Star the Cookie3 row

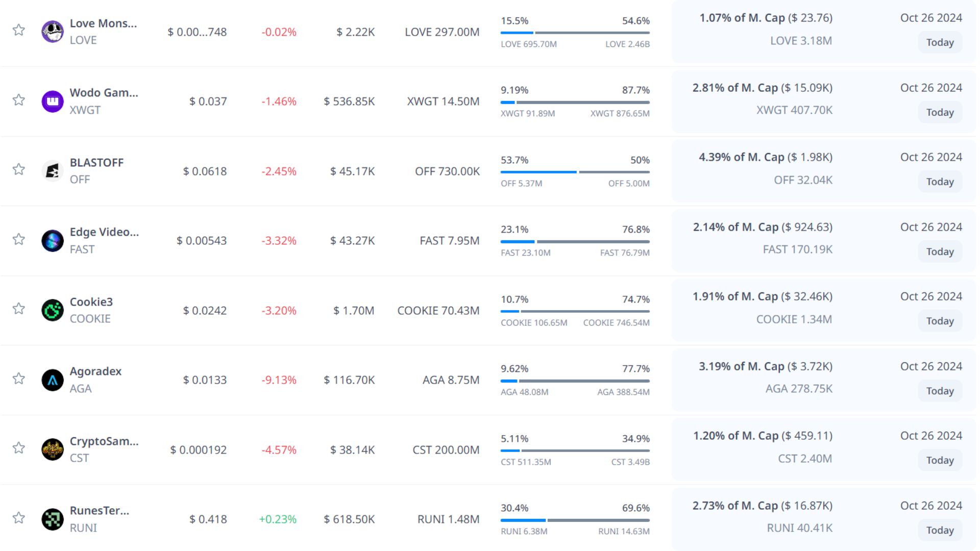click(19, 309)
